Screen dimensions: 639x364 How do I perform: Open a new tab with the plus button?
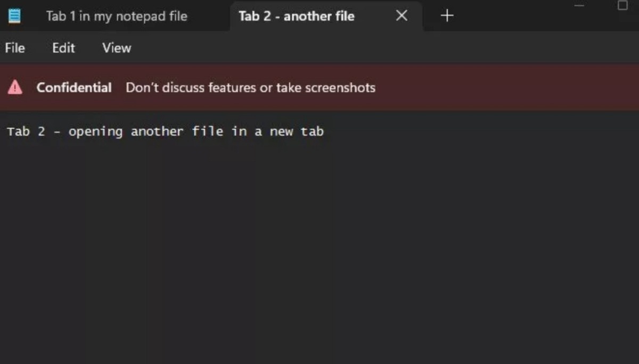447,15
